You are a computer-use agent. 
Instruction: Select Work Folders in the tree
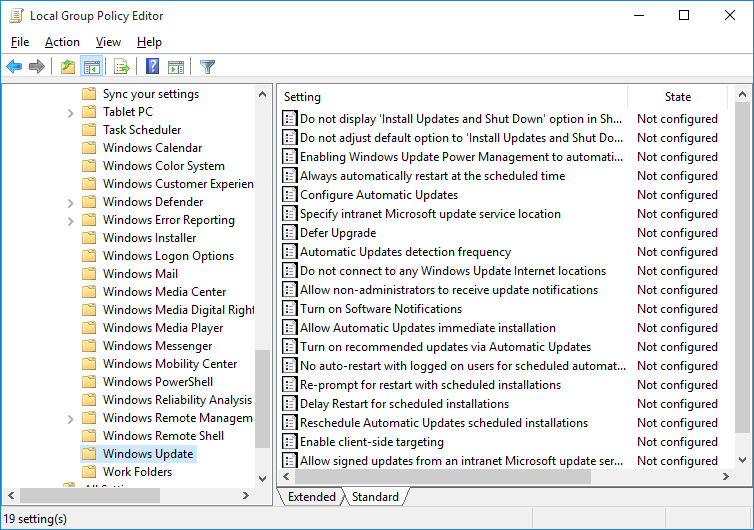point(137,472)
